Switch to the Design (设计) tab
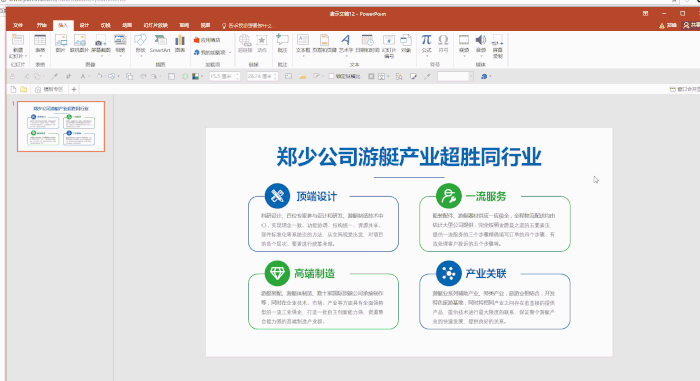Viewport: 700px width, 381px height. pos(84,25)
